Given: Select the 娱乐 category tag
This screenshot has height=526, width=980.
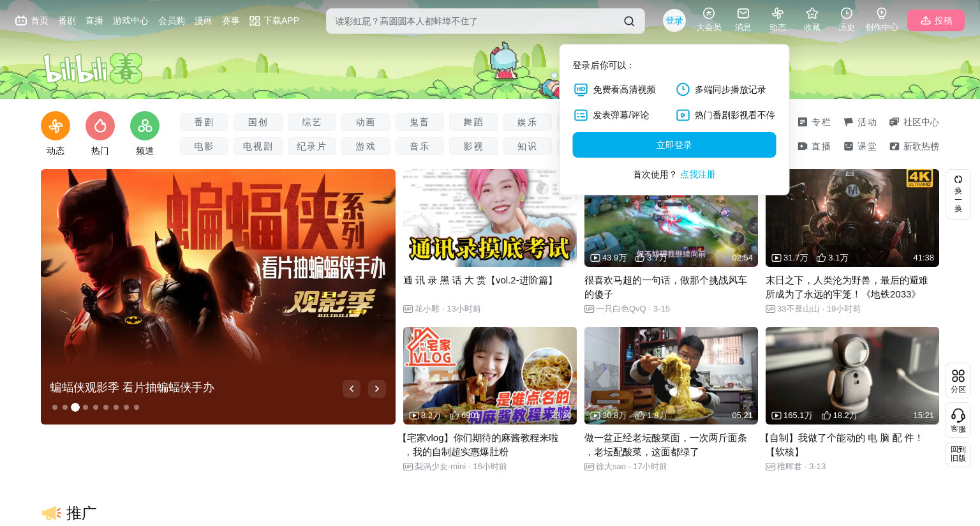Looking at the screenshot, I should [x=528, y=122].
